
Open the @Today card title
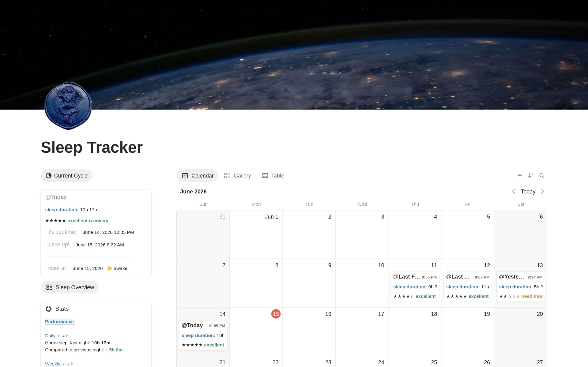click(56, 197)
